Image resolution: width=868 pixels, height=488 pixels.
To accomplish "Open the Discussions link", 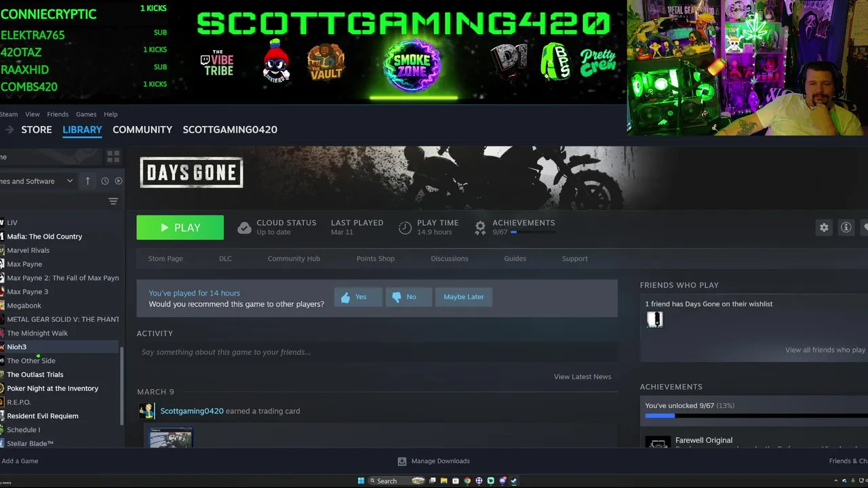I will (x=450, y=258).
